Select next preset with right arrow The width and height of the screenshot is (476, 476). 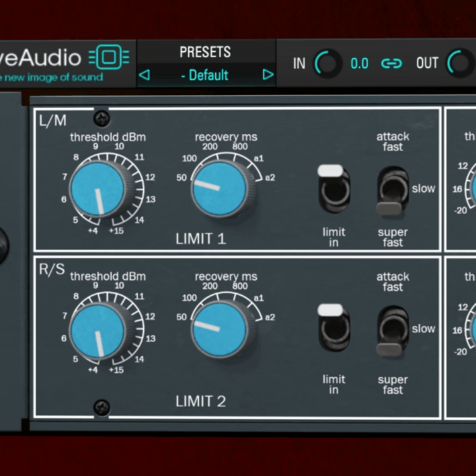click(x=268, y=75)
